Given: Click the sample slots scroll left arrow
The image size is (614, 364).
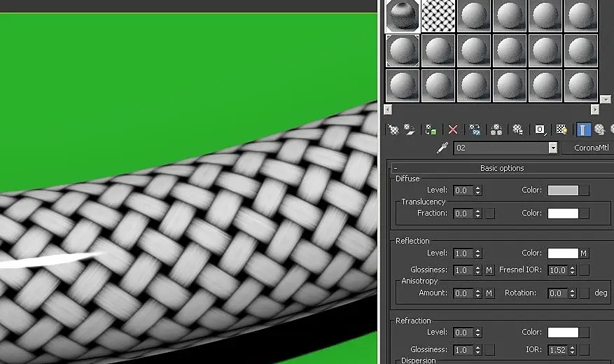Looking at the screenshot, I should 388,110.
